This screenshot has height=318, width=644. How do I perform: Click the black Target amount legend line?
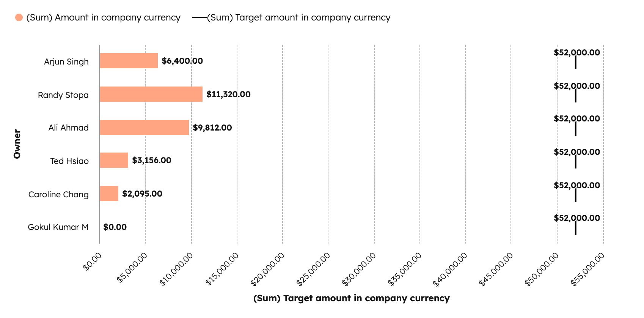coord(199,18)
